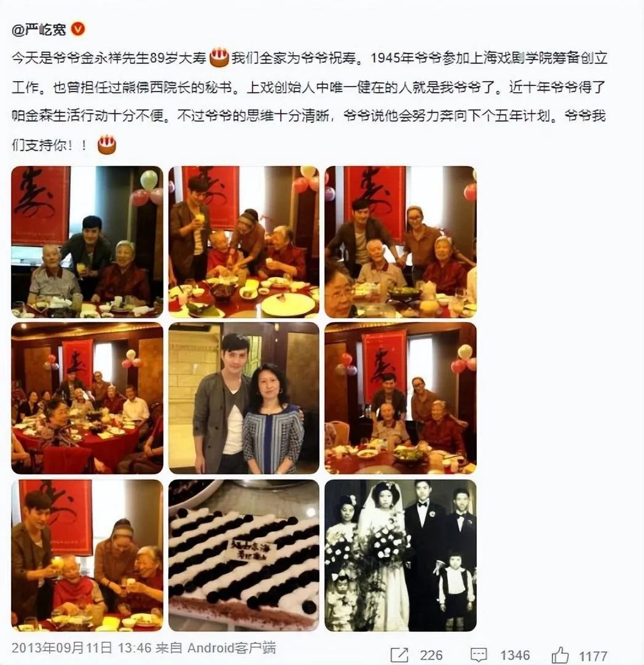644x665 pixels.
Task: Open bottom-left toast close-up photo
Action: pos(87,556)
